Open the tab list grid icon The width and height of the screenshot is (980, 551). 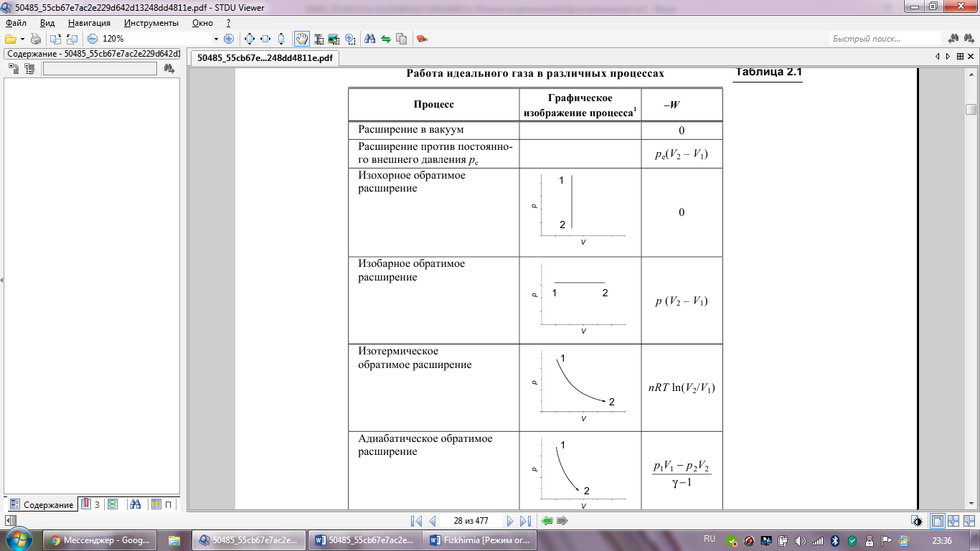click(x=960, y=56)
